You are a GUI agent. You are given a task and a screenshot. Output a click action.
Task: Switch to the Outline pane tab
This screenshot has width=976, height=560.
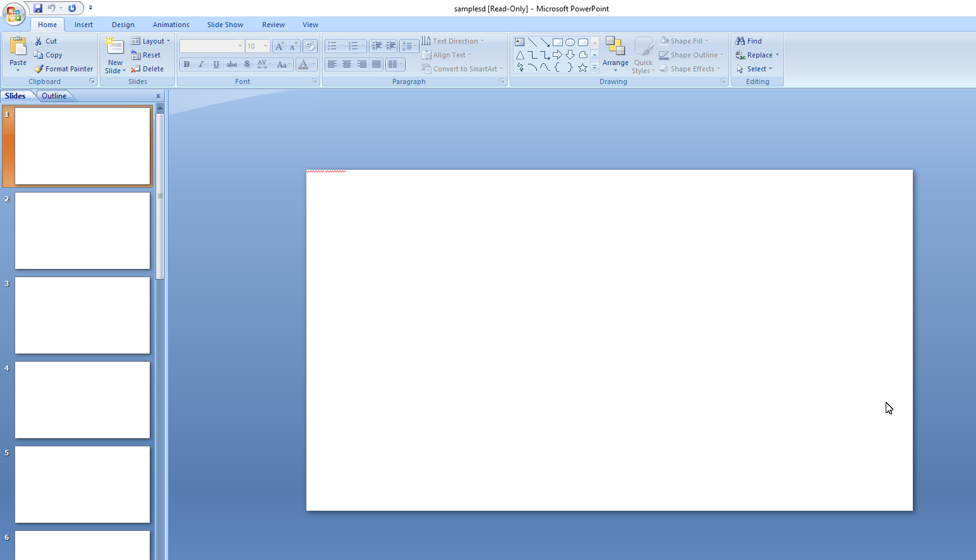coord(54,96)
